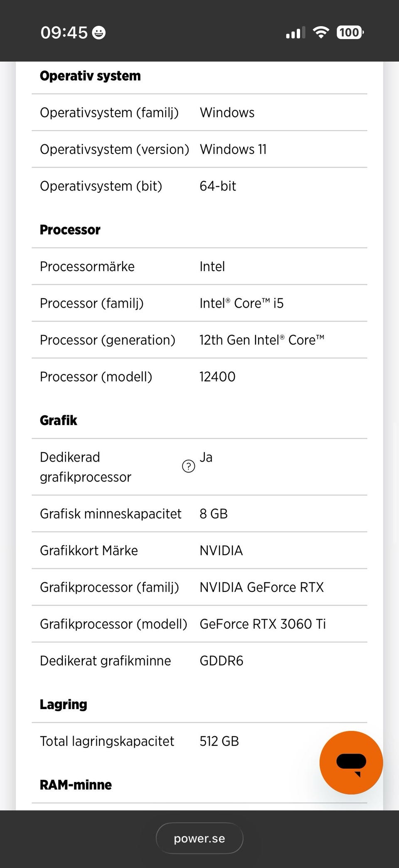Click the Windows 11 version value
Screen dimensions: 399x868
(233, 149)
